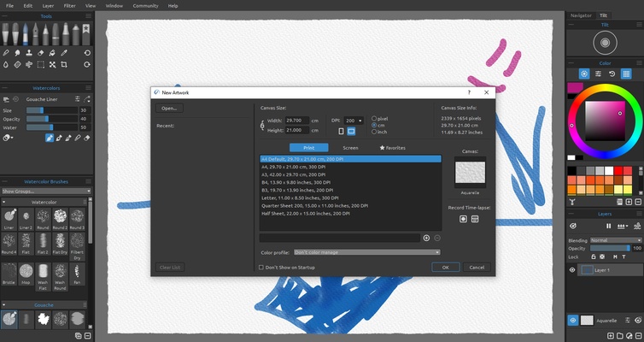The width and height of the screenshot is (644, 342).
Task: Click landscape orientation icon in New Artwork
Action: point(351,131)
